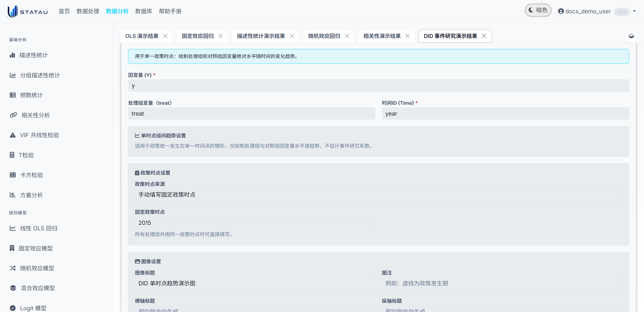The image size is (644, 312).
Task: Click the 单时点组间趋势设置 chart icon
Action: click(x=137, y=136)
